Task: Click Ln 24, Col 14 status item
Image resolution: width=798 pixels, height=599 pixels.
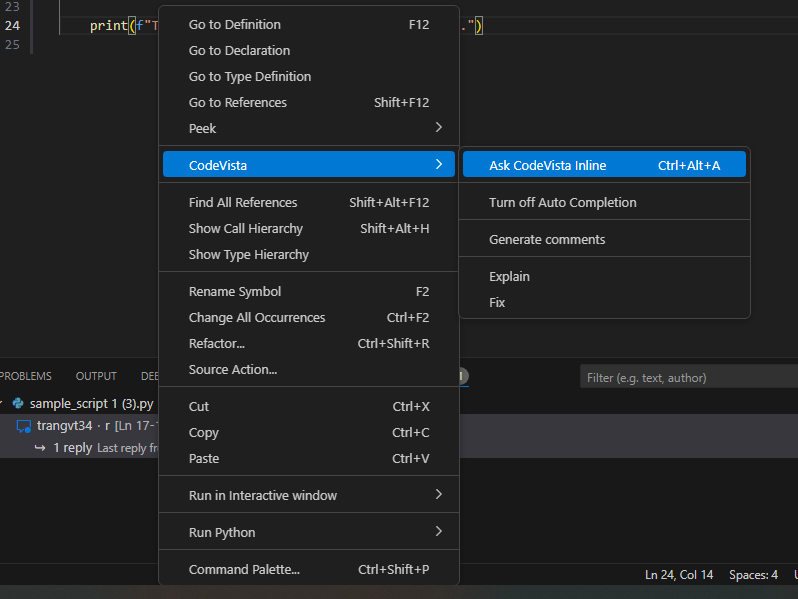Action: point(679,575)
